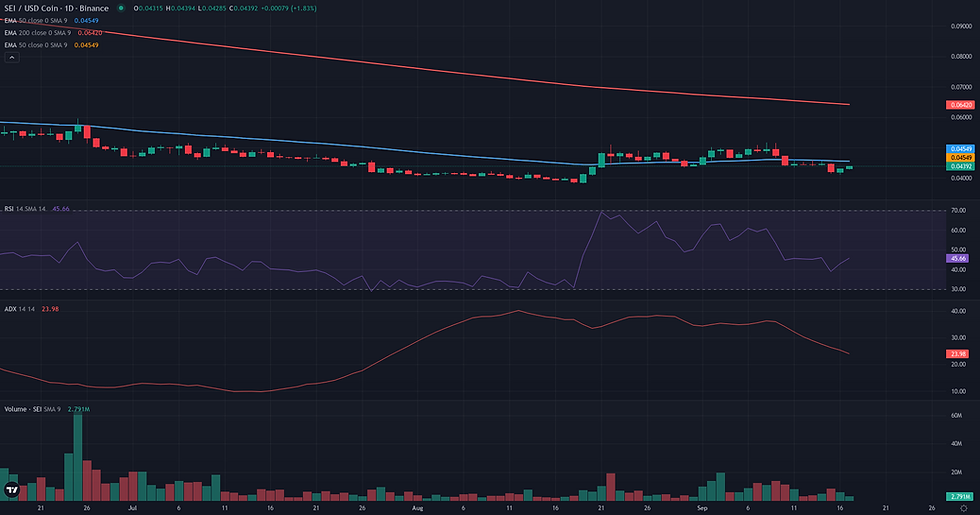Click the ADX 10.00 scale label
Image resolution: width=980 pixels, height=515 pixels.
958,391
